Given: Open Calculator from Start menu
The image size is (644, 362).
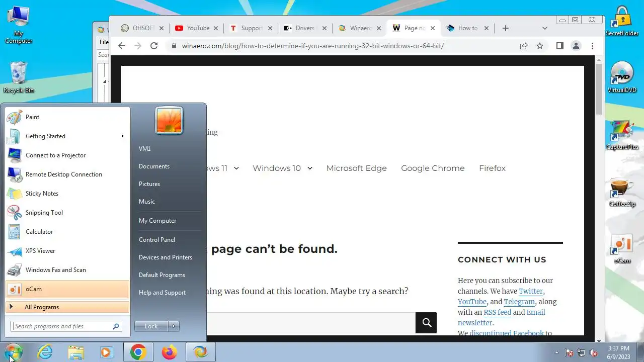Looking at the screenshot, I should click(x=67, y=232).
